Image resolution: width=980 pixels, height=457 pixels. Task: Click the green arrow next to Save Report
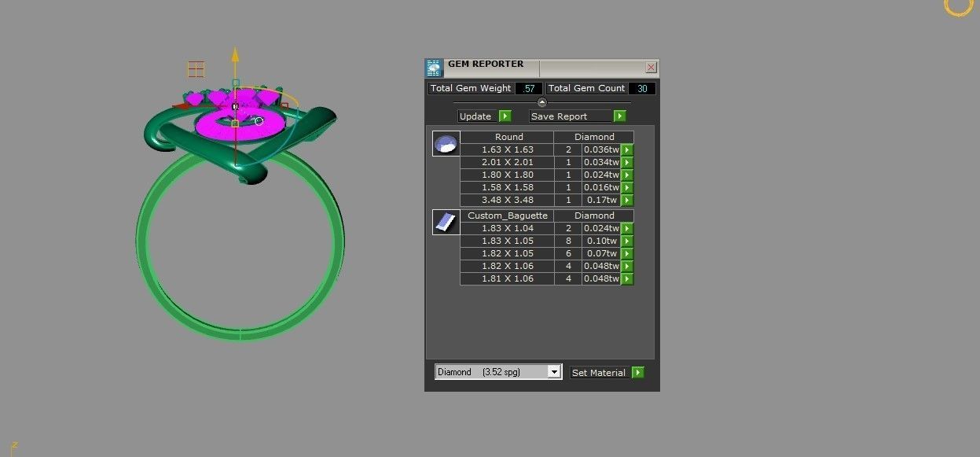[620, 116]
